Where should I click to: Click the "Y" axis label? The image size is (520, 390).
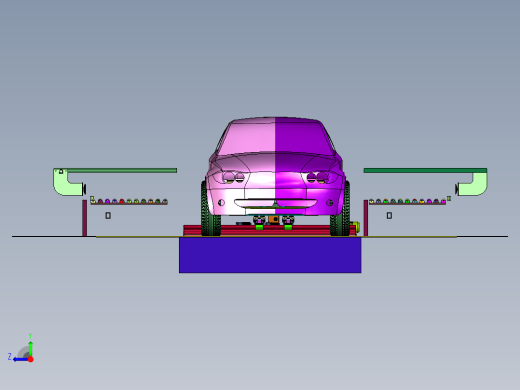(30, 336)
